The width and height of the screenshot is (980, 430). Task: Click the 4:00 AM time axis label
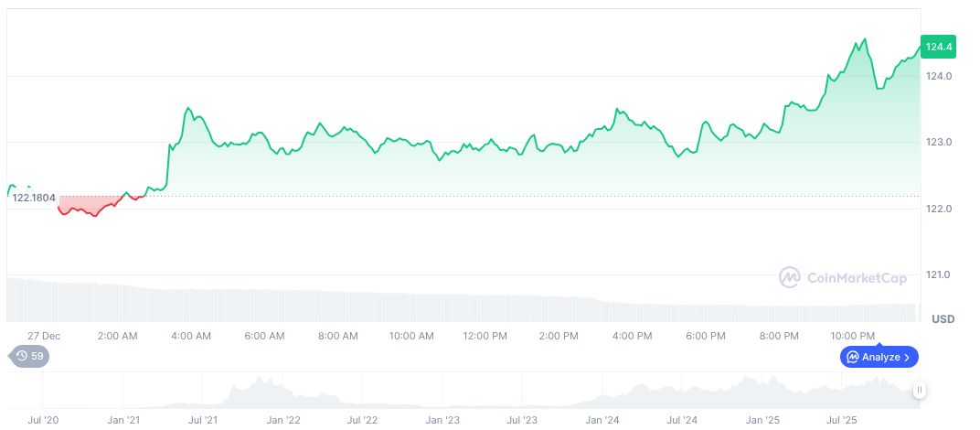pyautogui.click(x=191, y=336)
